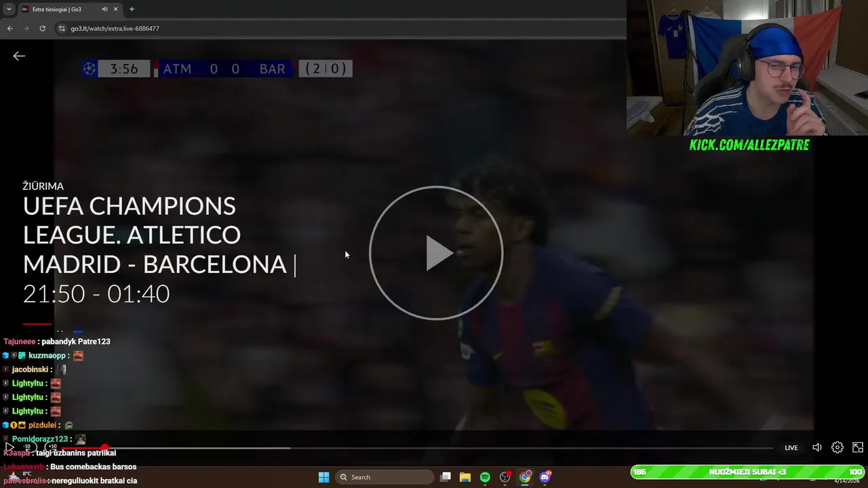Click the browser forward button
The height and width of the screenshot is (488, 868).
point(26,28)
